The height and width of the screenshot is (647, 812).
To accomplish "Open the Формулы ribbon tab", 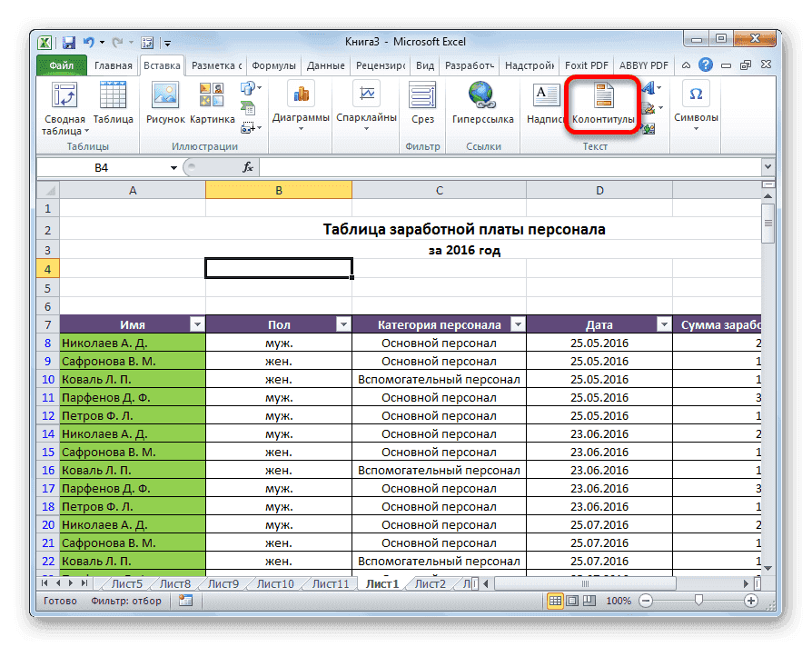I will click(x=274, y=65).
